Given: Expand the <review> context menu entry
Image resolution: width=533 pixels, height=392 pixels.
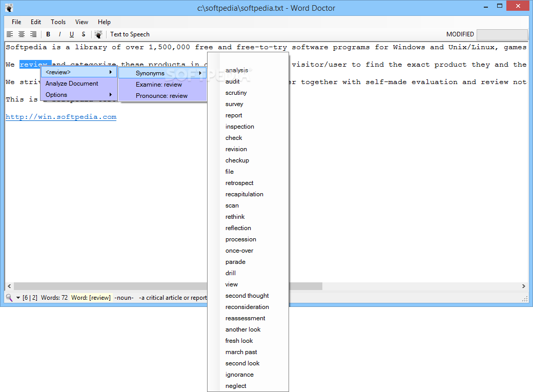Looking at the screenshot, I should 79,72.
